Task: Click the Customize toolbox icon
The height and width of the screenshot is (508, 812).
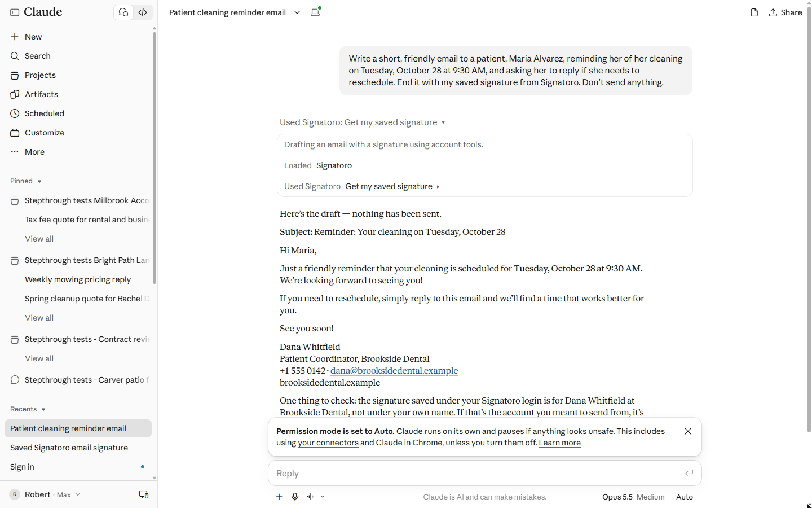Action: (15, 133)
